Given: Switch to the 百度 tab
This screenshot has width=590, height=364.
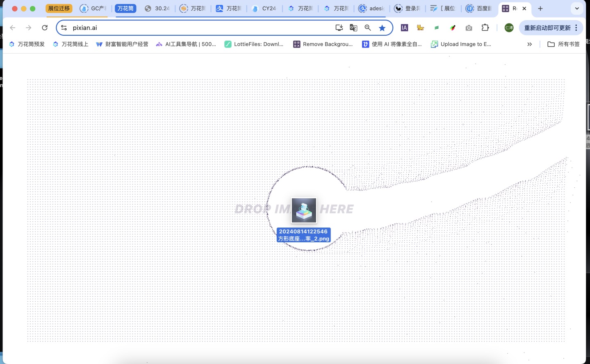Looking at the screenshot, I should pos(479,9).
